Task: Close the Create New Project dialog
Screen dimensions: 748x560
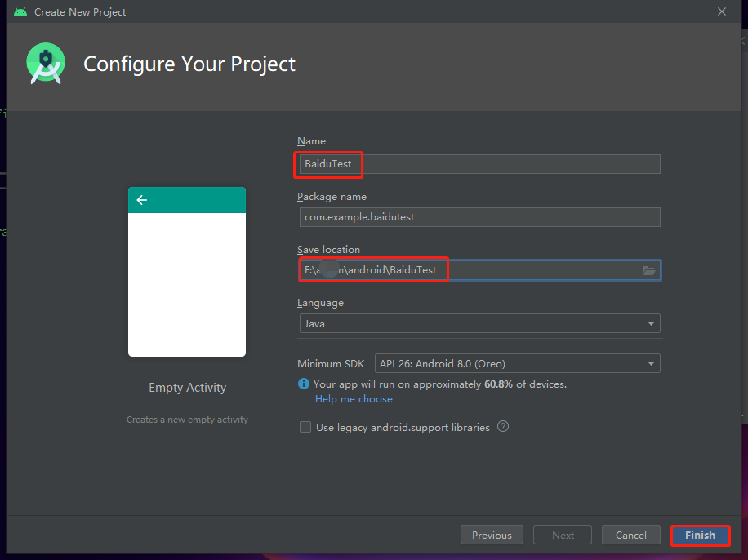Action: tap(722, 12)
